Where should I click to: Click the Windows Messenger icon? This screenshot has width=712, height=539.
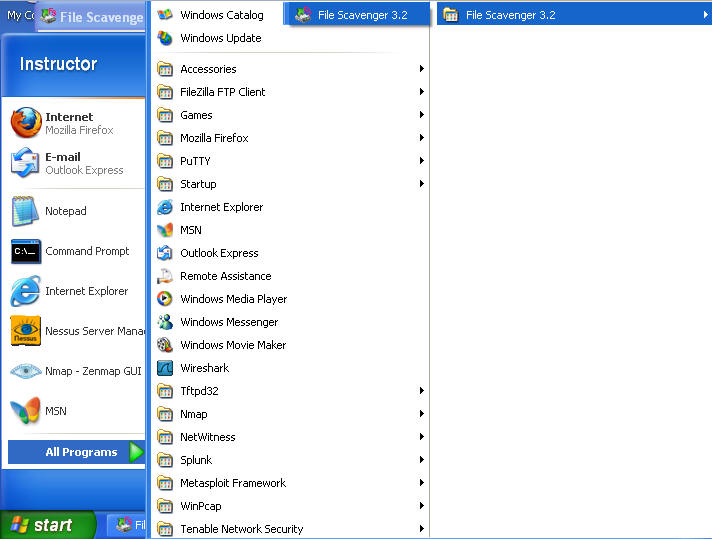pyautogui.click(x=165, y=322)
